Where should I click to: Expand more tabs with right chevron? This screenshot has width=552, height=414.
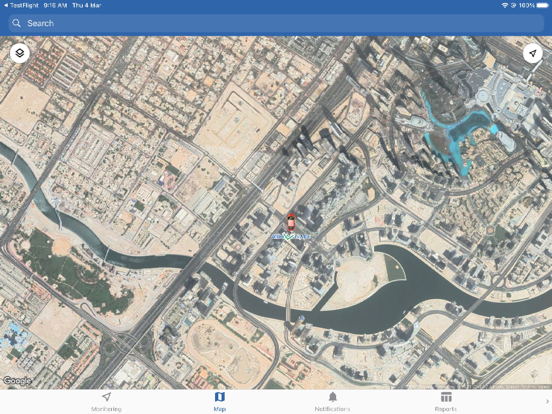[x=547, y=401]
